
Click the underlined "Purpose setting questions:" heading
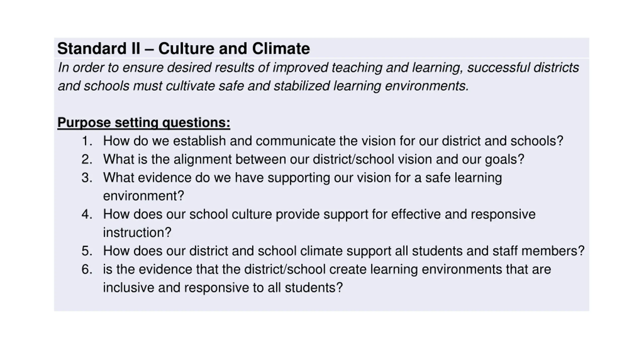point(144,123)
